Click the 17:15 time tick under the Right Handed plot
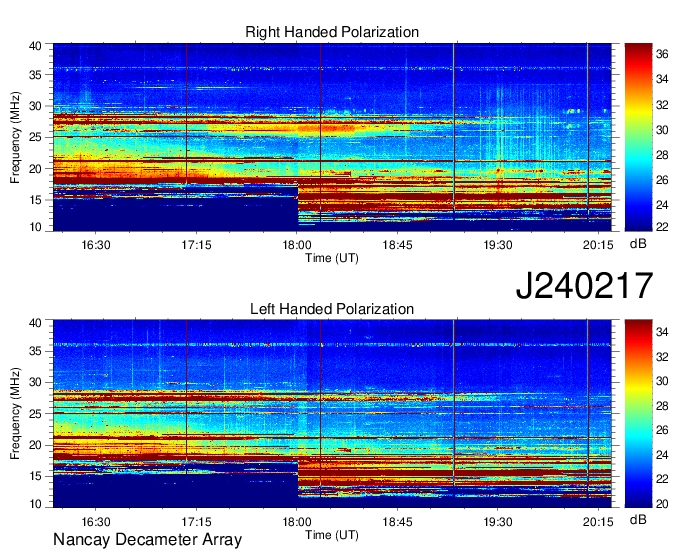 [196, 245]
